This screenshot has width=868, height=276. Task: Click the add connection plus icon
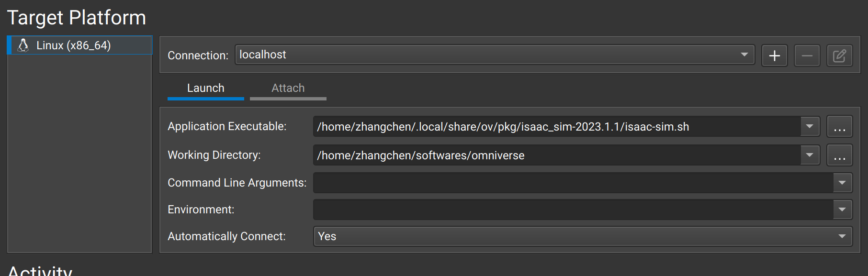(x=774, y=55)
